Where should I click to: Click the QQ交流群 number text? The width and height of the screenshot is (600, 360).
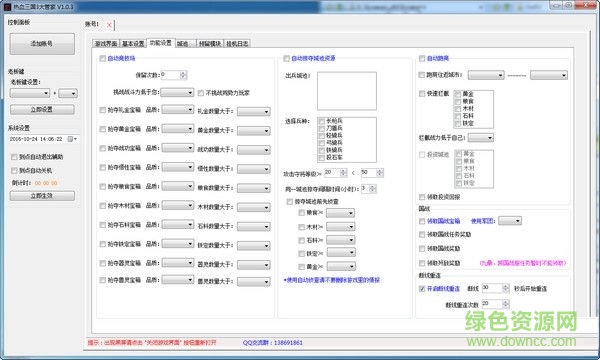click(x=273, y=343)
